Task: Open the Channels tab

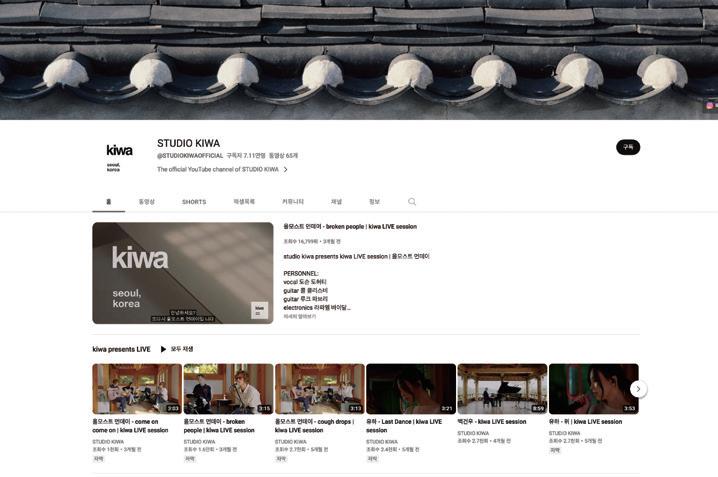Action: [337, 201]
